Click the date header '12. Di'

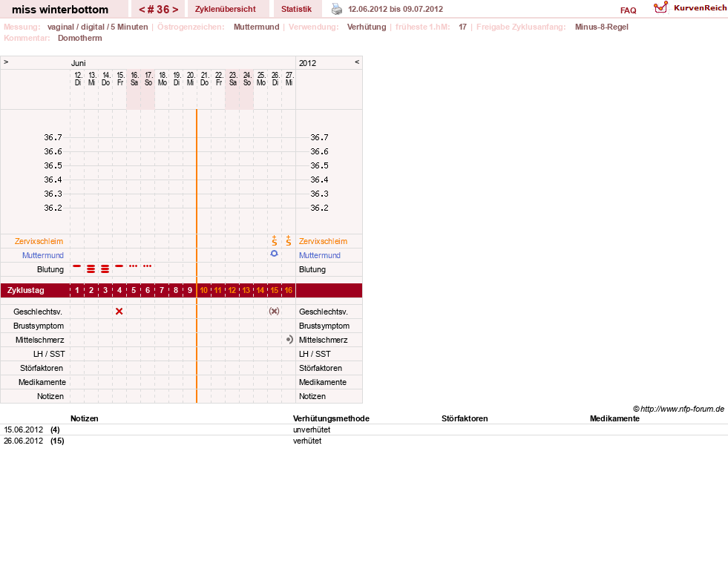click(77, 79)
